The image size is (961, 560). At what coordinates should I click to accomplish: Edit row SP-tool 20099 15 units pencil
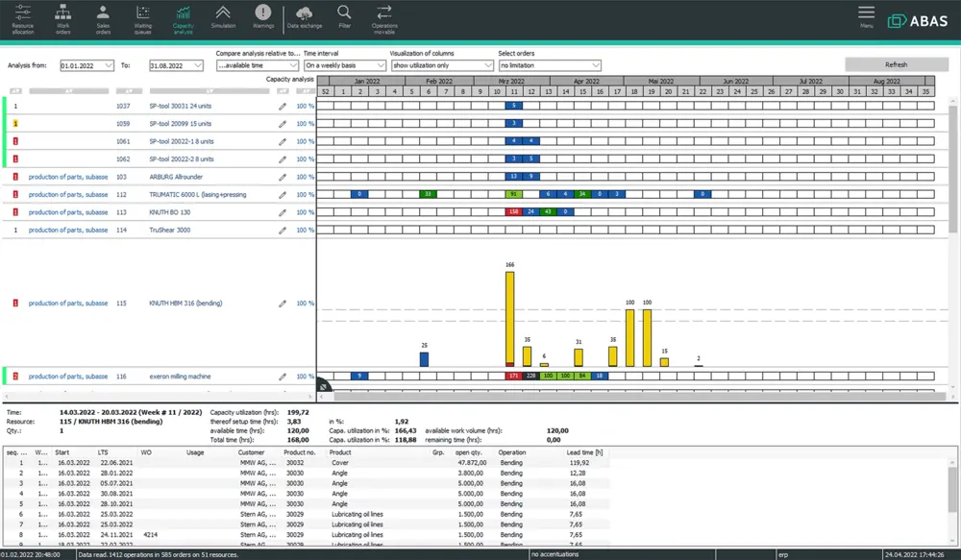click(283, 124)
